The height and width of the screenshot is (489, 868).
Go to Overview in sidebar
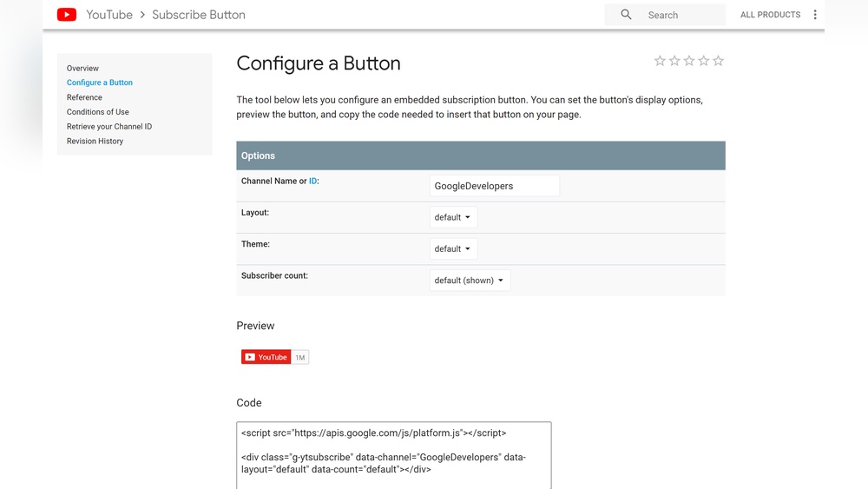pos(82,68)
